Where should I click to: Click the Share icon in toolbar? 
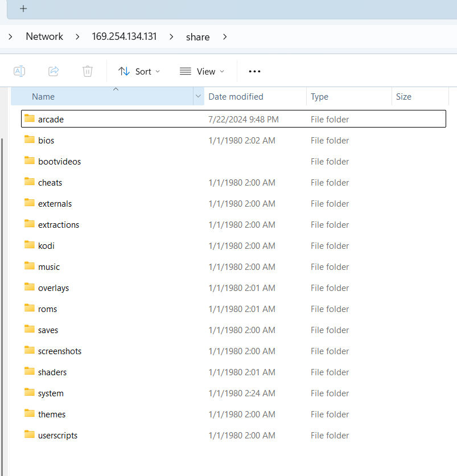(x=53, y=71)
